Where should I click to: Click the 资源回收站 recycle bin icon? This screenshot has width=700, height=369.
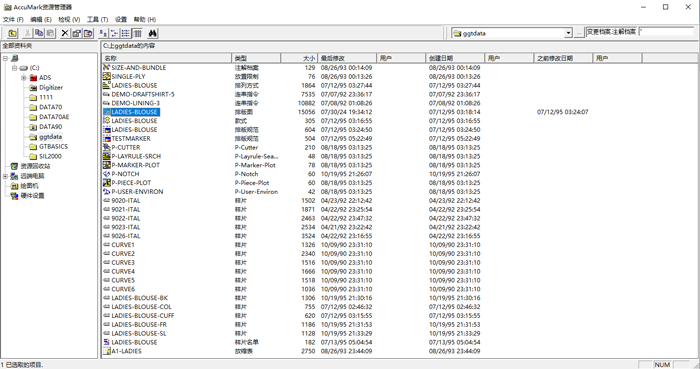click(14, 166)
